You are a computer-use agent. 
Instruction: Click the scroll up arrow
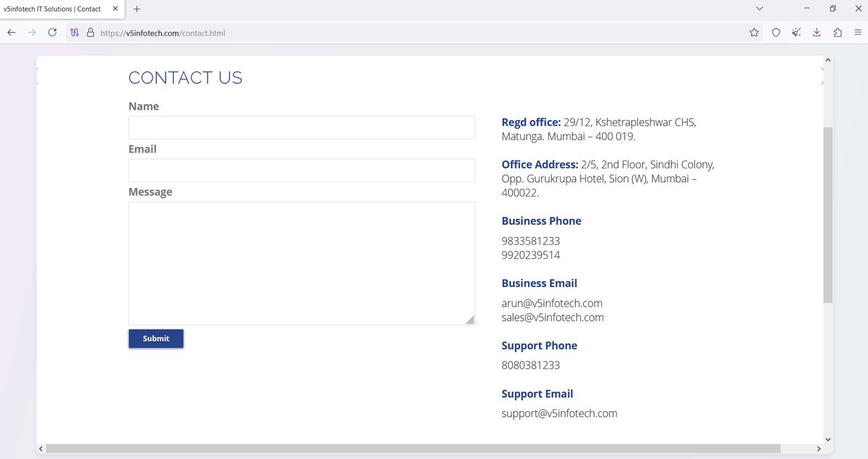tap(827, 61)
